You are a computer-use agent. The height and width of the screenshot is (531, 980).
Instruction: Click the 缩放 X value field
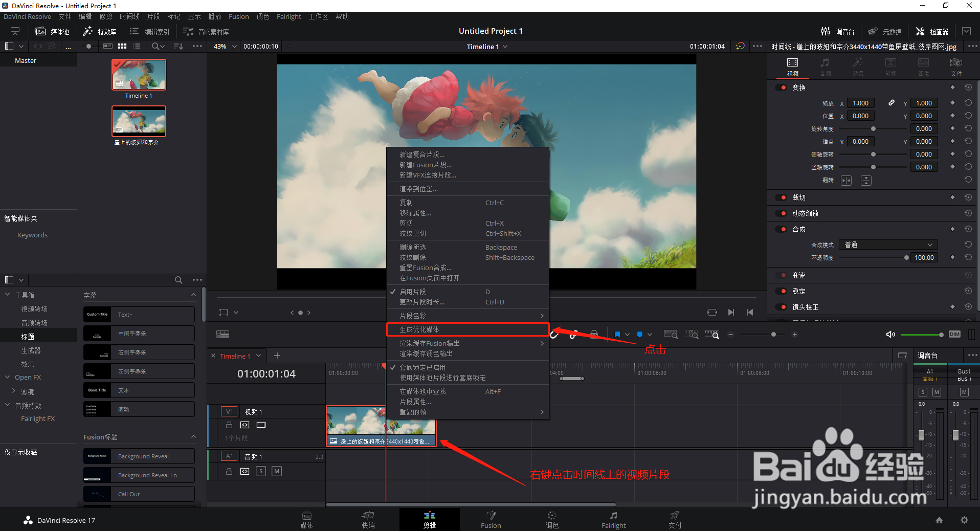point(861,103)
